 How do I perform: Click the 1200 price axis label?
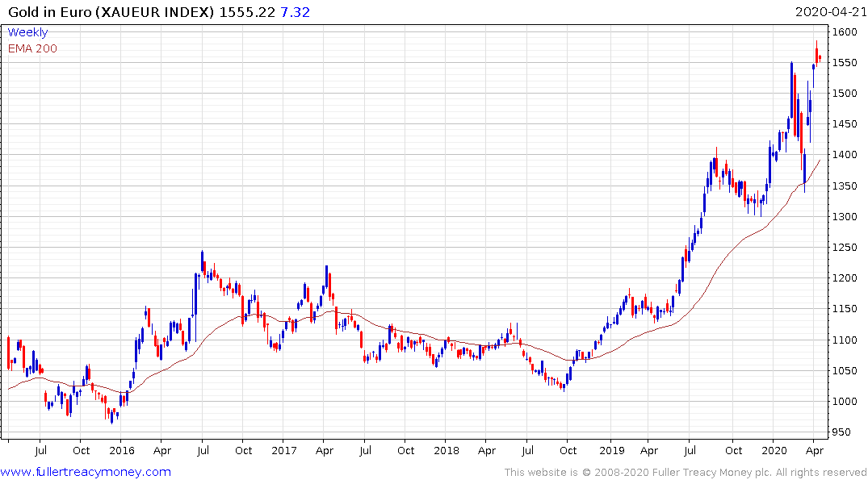click(x=845, y=278)
